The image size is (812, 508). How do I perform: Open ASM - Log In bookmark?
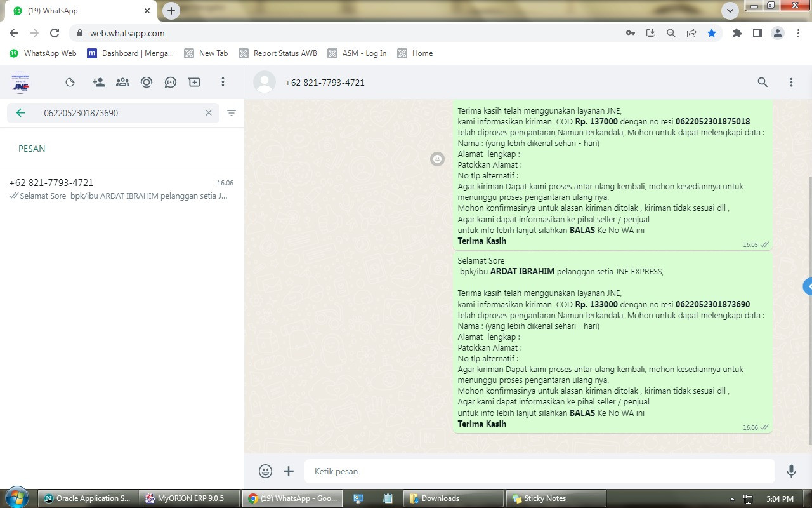[357, 53]
